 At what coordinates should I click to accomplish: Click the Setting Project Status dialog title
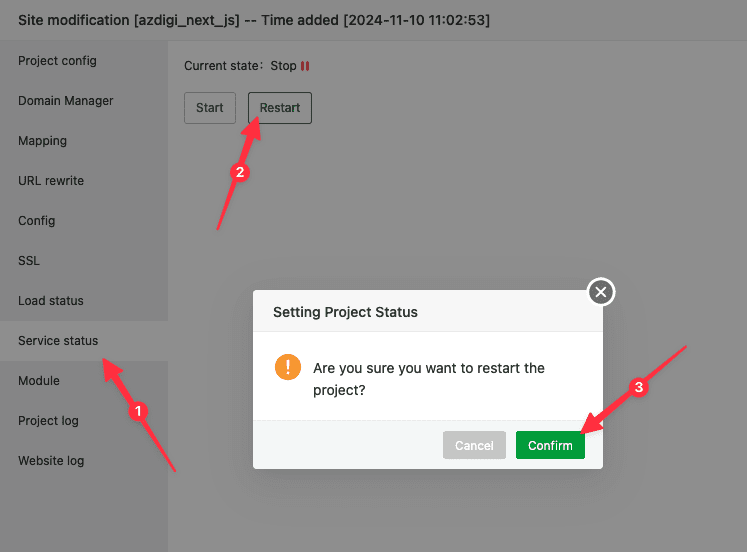[x=345, y=312]
